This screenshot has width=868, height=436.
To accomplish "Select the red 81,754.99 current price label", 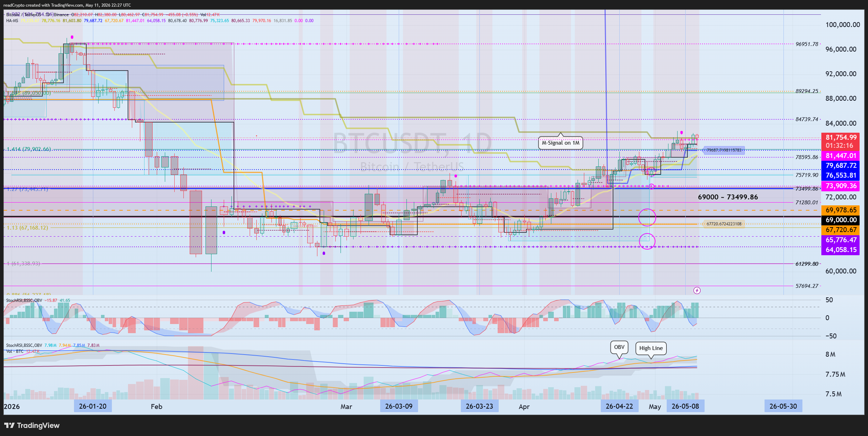I will click(x=841, y=141).
